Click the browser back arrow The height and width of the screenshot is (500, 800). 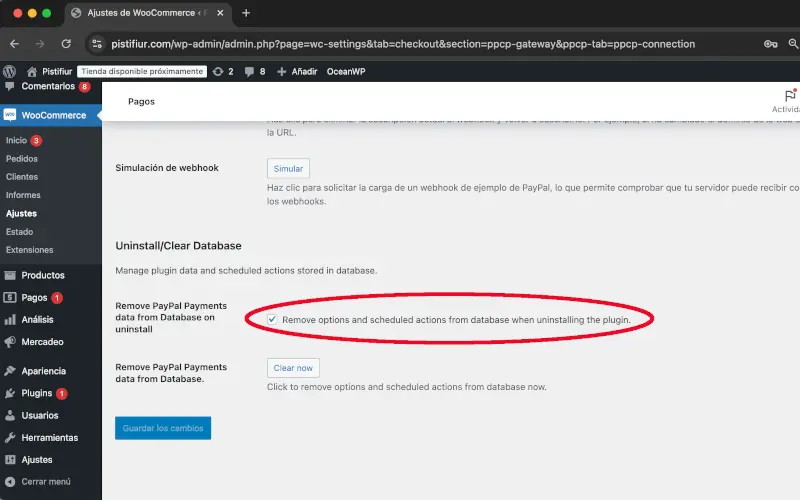click(x=14, y=44)
